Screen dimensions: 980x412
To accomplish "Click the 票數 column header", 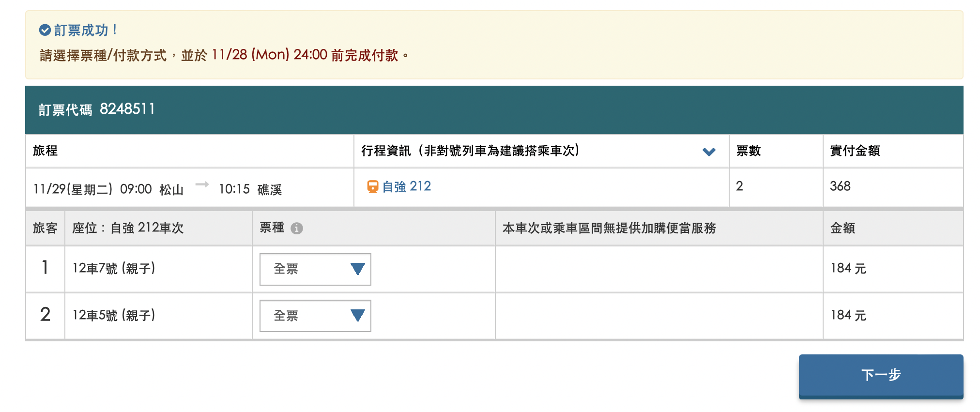I will pyautogui.click(x=749, y=151).
